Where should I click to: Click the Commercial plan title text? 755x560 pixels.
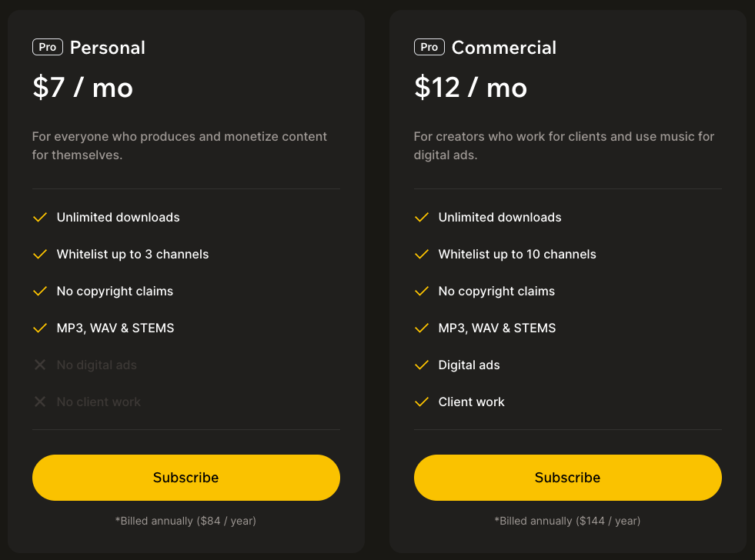click(x=504, y=48)
